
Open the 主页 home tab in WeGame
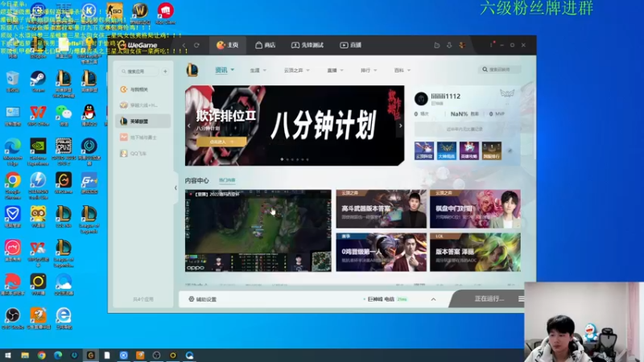pyautogui.click(x=228, y=45)
